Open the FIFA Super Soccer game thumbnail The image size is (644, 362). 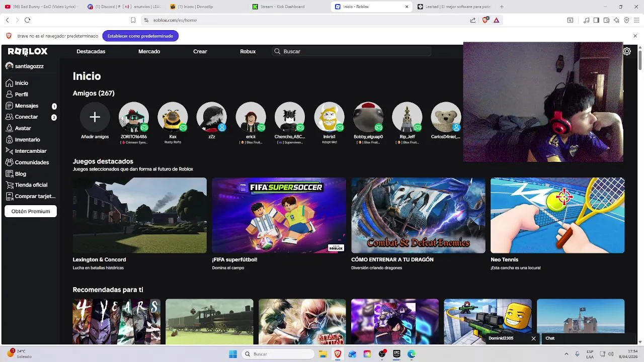coord(279,215)
